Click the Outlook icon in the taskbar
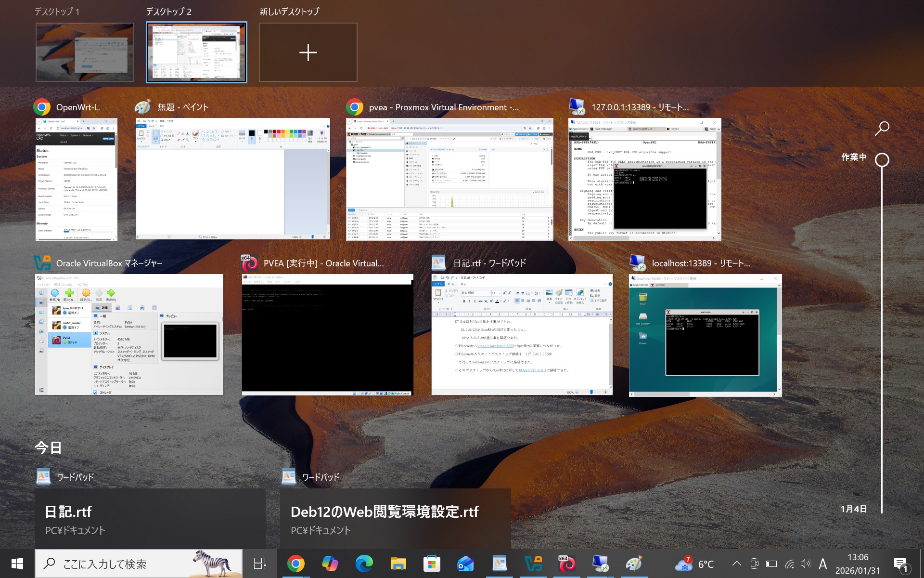This screenshot has width=924, height=578. tap(465, 564)
